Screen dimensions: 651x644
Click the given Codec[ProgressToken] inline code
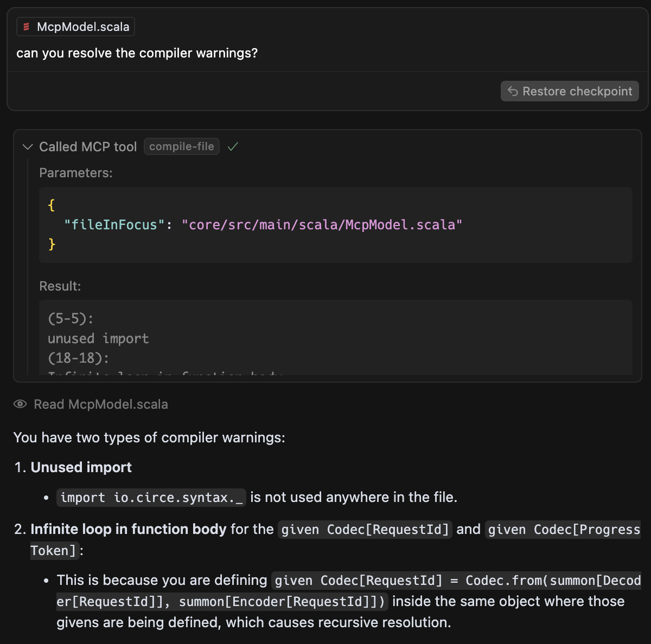(x=563, y=530)
